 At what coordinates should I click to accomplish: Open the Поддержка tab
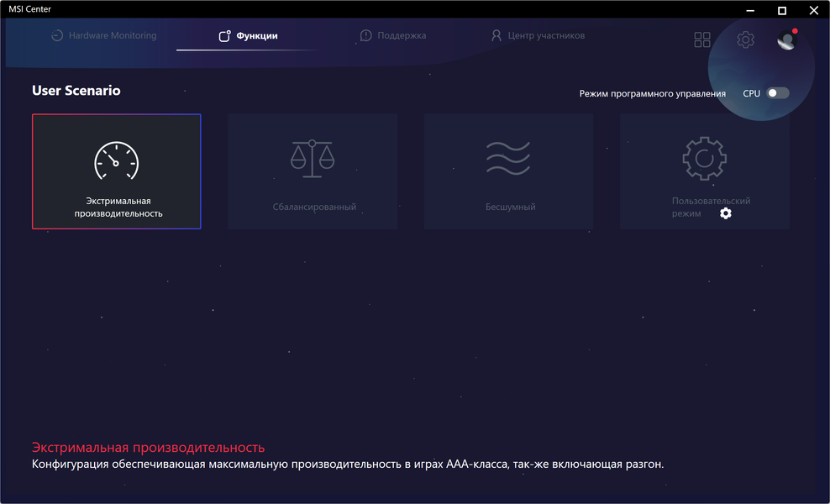coord(393,35)
